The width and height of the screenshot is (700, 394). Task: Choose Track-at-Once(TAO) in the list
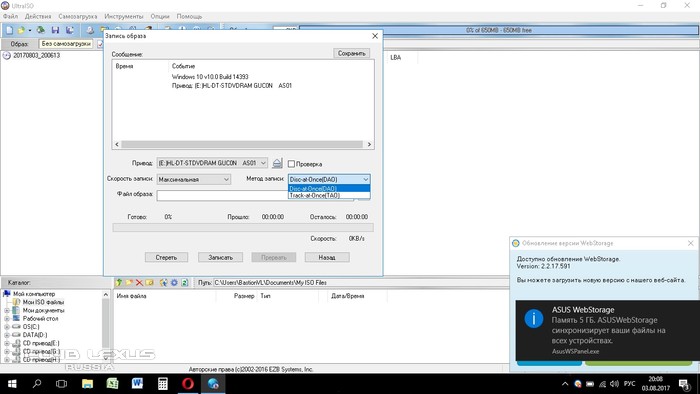pyautogui.click(x=329, y=195)
